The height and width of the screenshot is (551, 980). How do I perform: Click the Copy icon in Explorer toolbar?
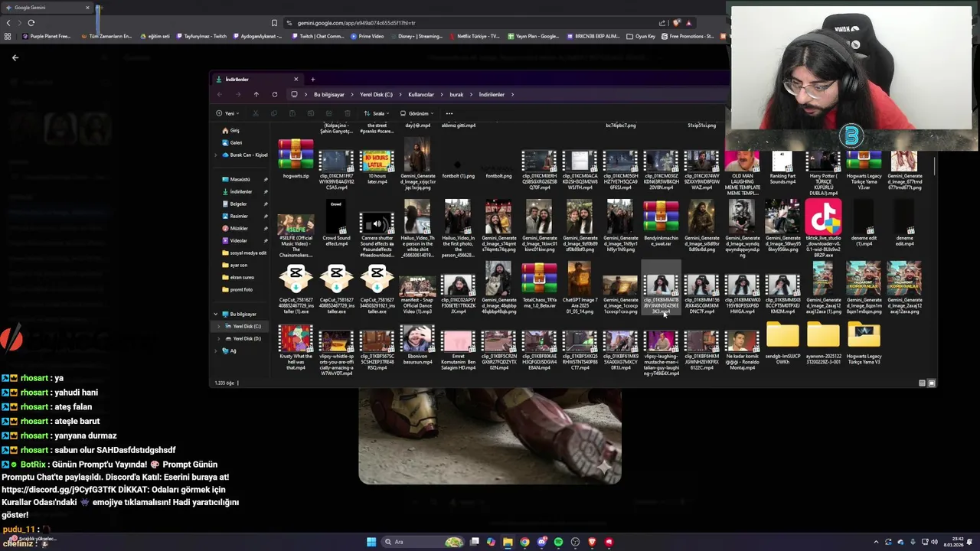click(273, 113)
